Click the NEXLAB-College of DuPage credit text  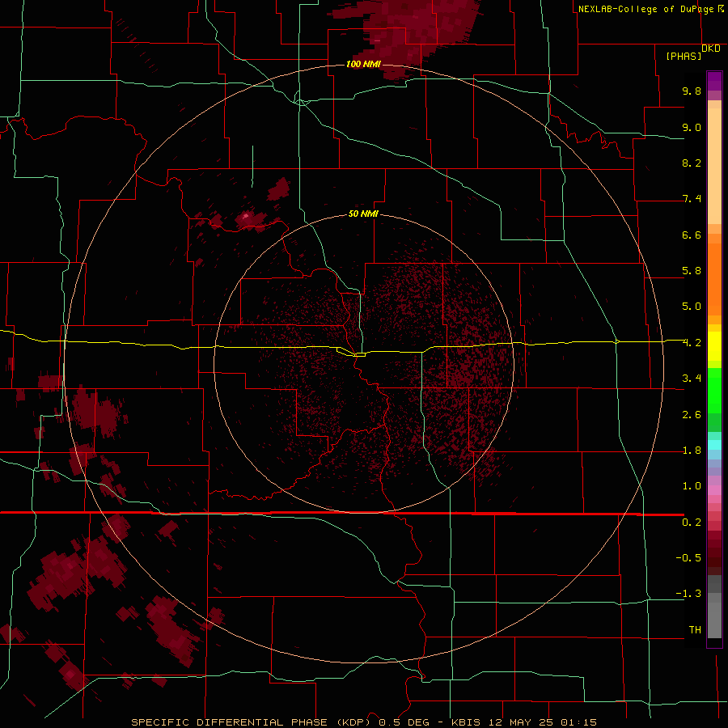(650, 9)
